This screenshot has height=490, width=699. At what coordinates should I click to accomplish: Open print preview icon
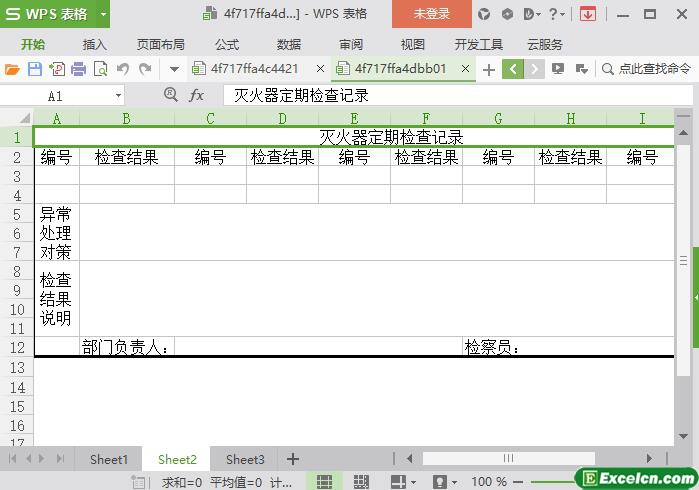click(x=101, y=69)
